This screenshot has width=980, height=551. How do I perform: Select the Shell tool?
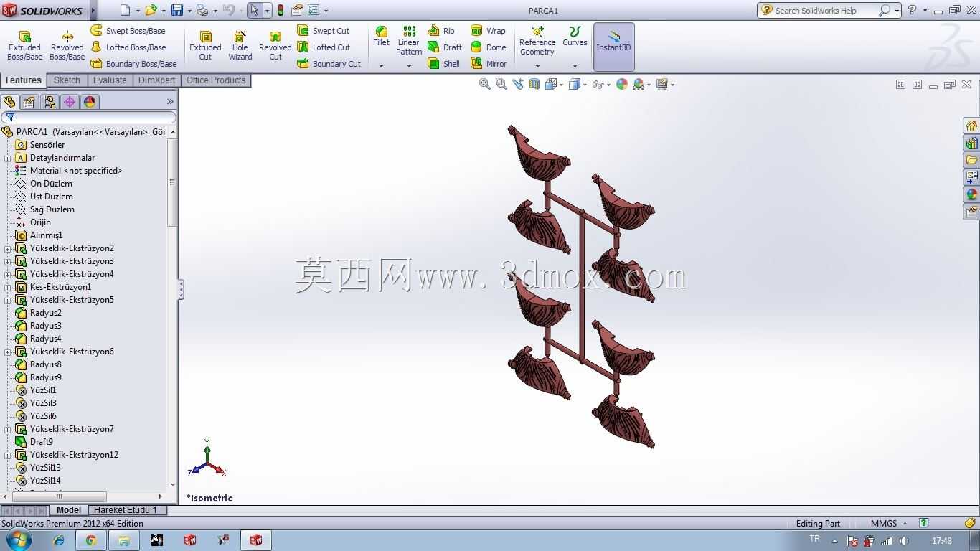pyautogui.click(x=443, y=64)
